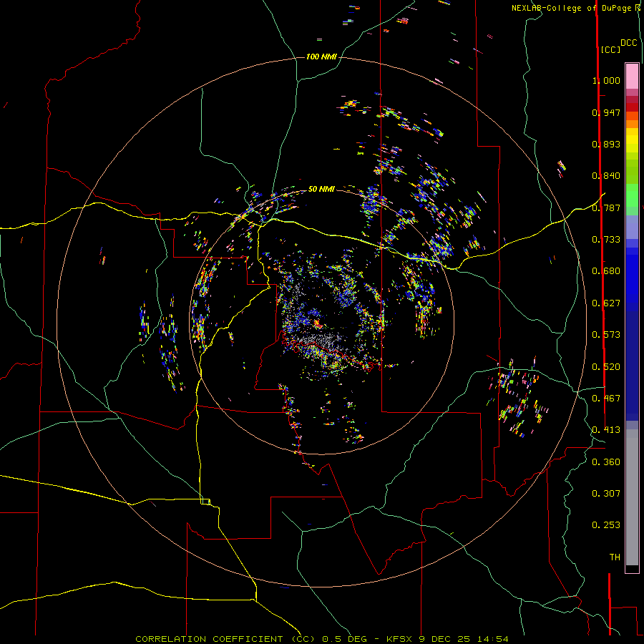Click the 100 NMI range ring label
The width and height of the screenshot is (644, 644).
click(x=321, y=57)
